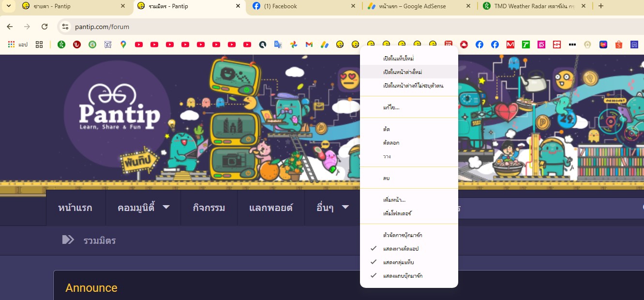Click the รวมมิตร breadcrumb label
Viewport: 644px width, 300px height.
pos(100,240)
